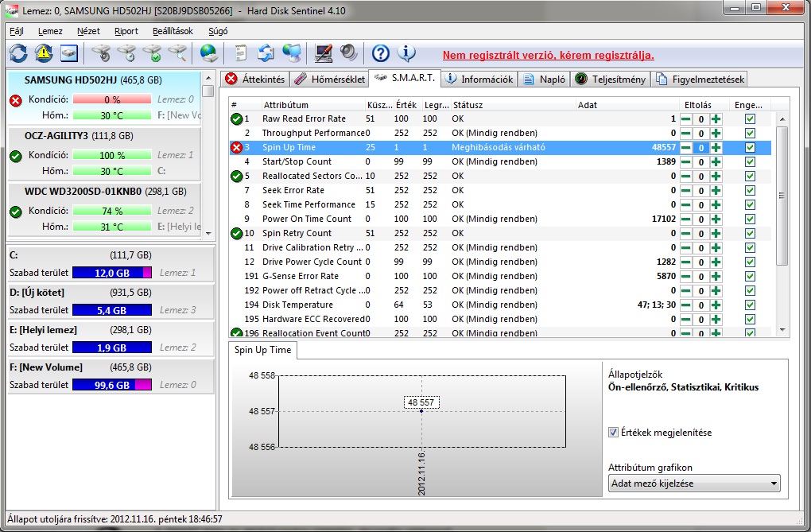Toggle enable checkbox for G-Sense Error Rate
This screenshot has height=532, width=811.
pyautogui.click(x=750, y=277)
